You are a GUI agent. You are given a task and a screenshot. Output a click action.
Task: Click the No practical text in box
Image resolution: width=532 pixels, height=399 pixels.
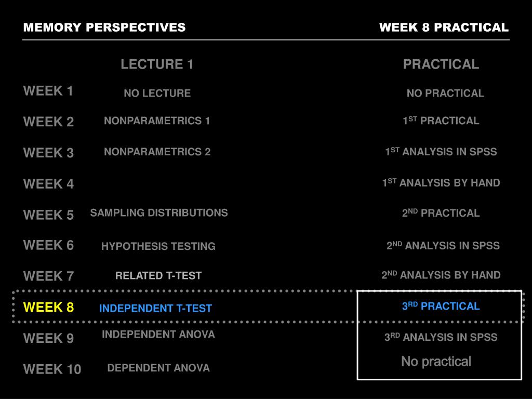pos(436,362)
